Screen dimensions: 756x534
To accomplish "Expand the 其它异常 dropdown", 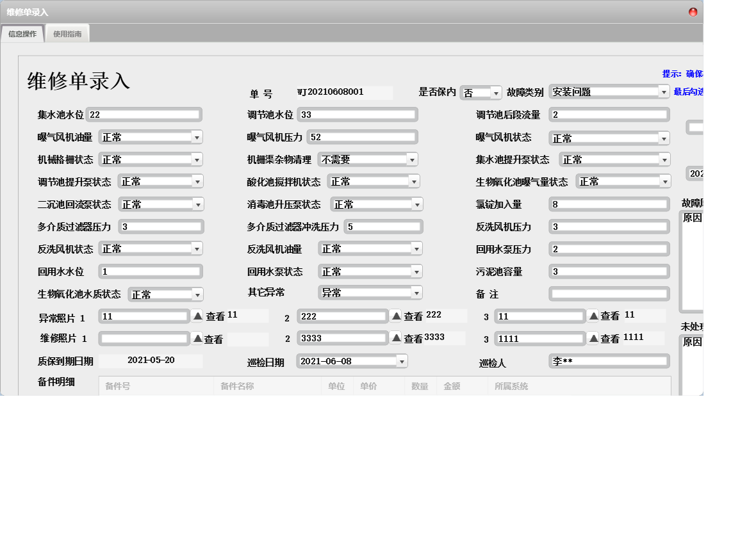I will (x=416, y=293).
